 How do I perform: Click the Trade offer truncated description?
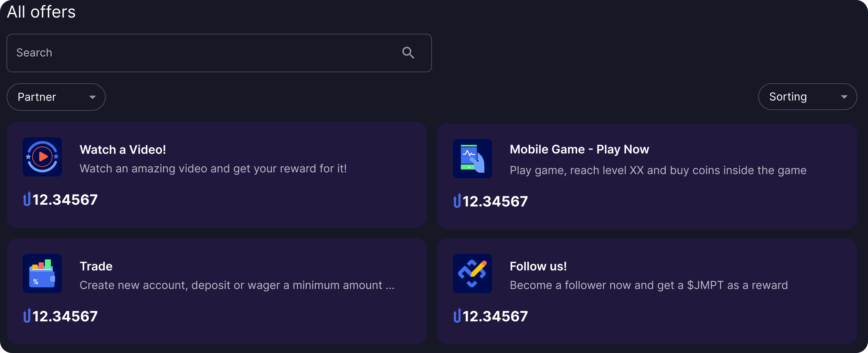click(237, 285)
